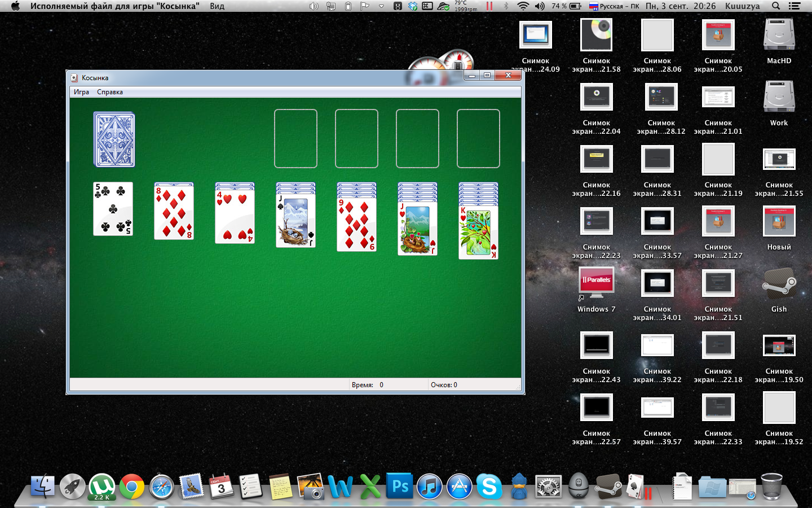This screenshot has height=508, width=812.
Task: Click the second empty foundation slot
Action: coord(356,139)
